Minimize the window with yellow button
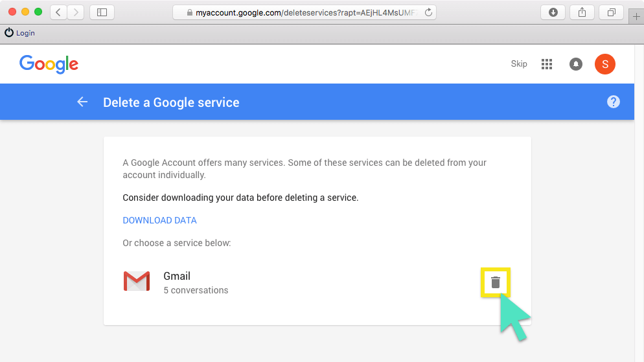 (25, 12)
